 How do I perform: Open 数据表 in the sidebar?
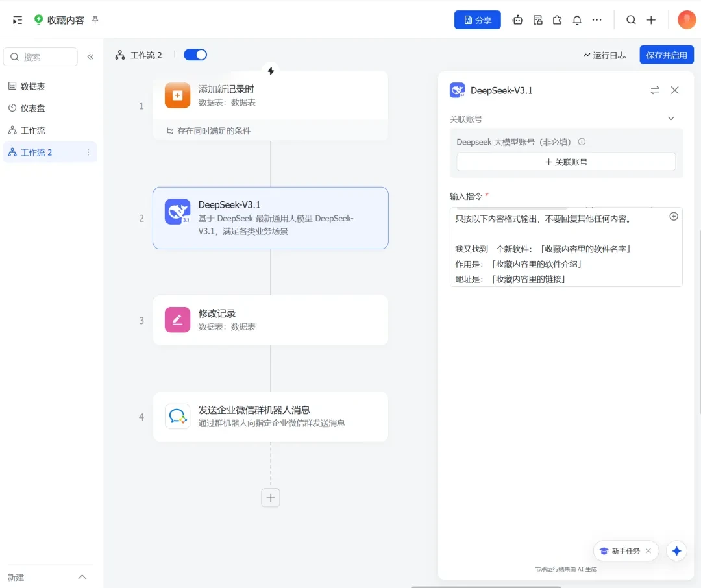[x=50, y=86]
